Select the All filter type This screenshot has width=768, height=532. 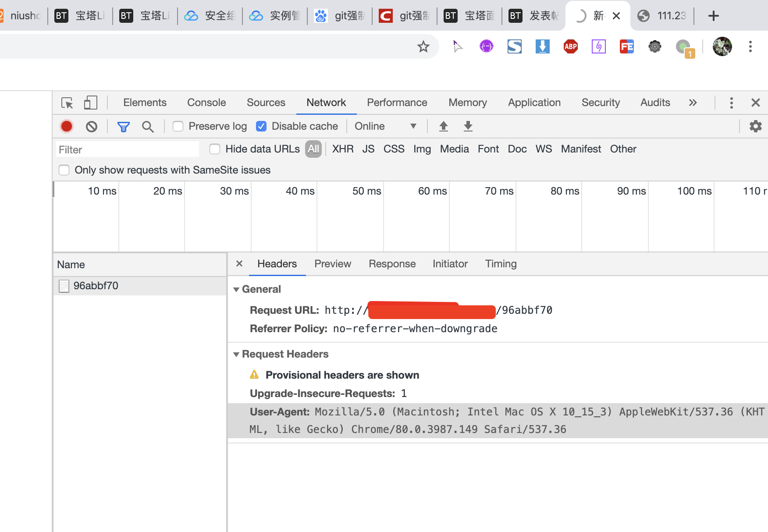(313, 149)
